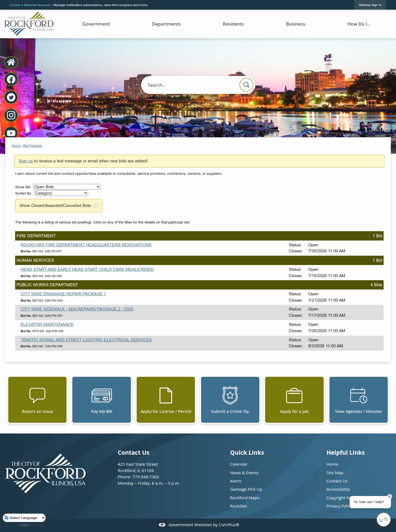
Task: Open the Residents menu
Action: 233,24
